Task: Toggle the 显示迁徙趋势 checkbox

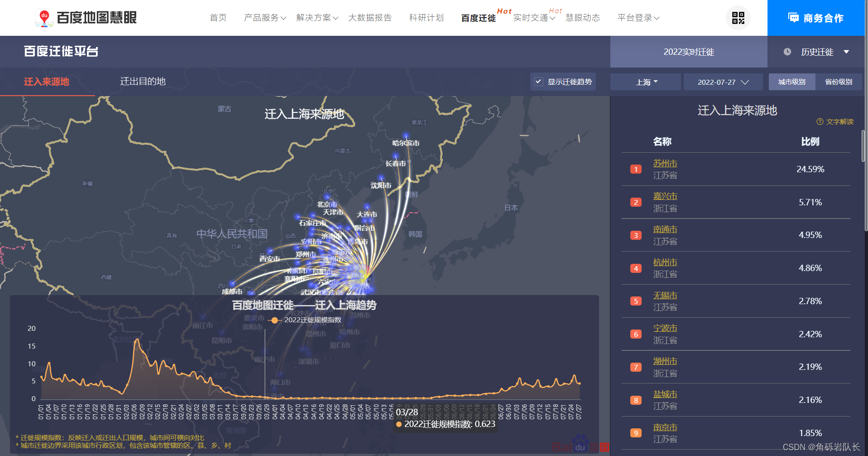Action: (538, 82)
